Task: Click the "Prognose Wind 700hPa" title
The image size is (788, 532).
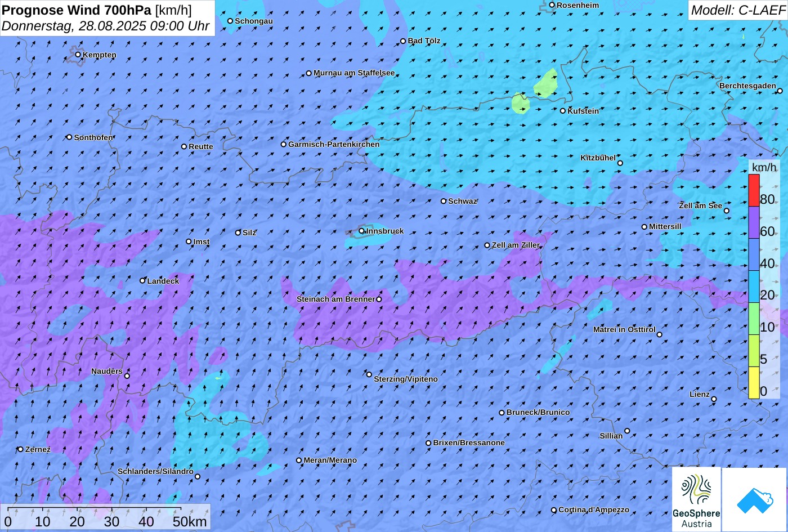Action: tap(77, 10)
